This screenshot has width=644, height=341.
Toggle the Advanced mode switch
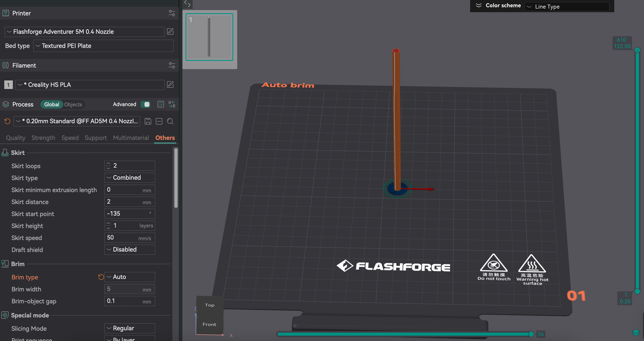coord(145,104)
